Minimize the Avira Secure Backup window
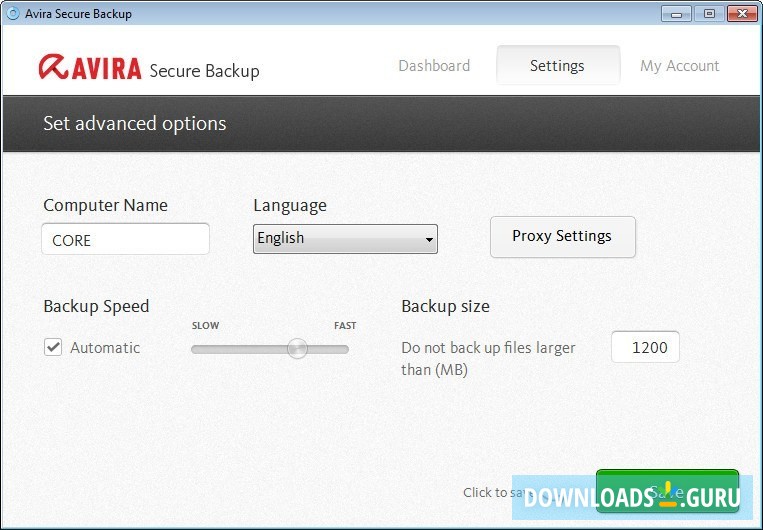 click(x=676, y=14)
